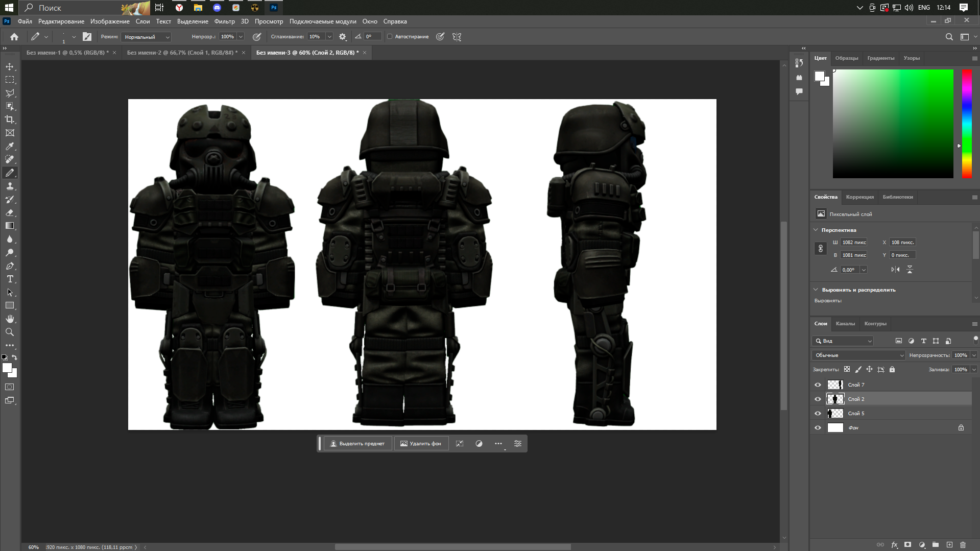This screenshot has width=980, height=551.
Task: Toggle lock position
Action: coord(869,369)
